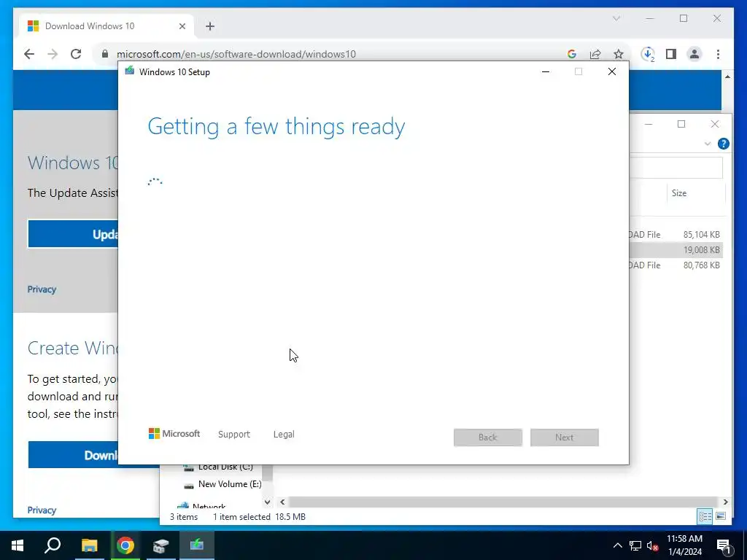Click the Download tool now button

point(73,455)
